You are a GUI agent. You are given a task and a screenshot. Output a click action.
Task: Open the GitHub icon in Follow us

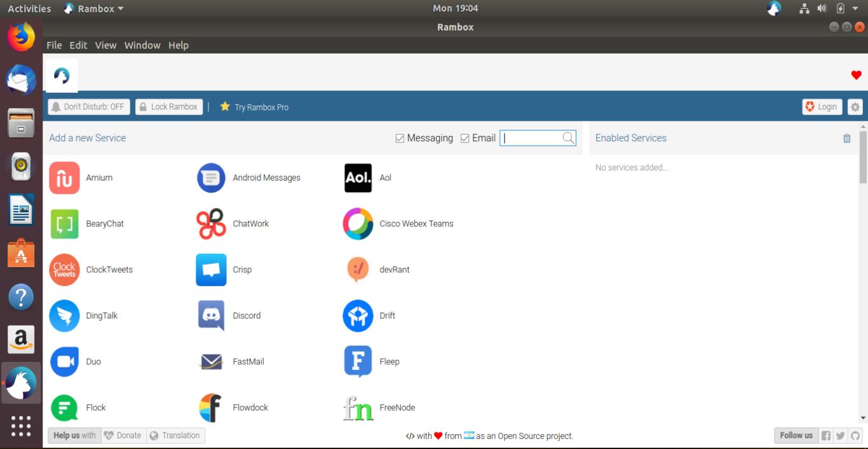855,435
